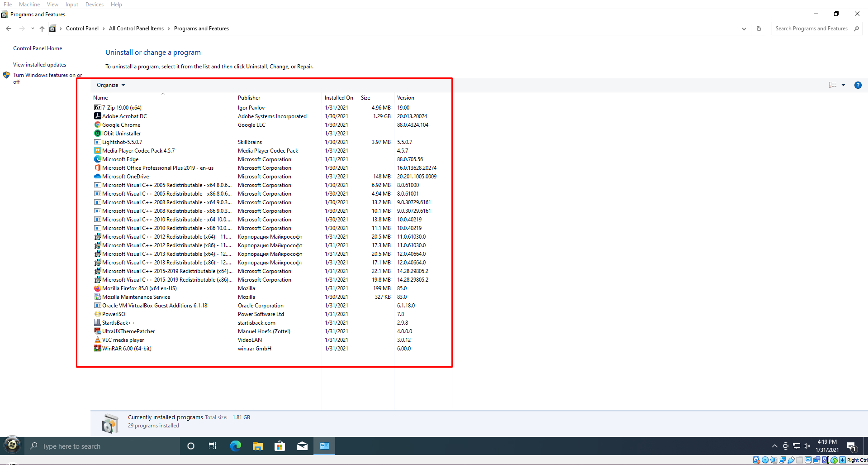
Task: Select the VLC media player cone icon
Action: pos(97,340)
